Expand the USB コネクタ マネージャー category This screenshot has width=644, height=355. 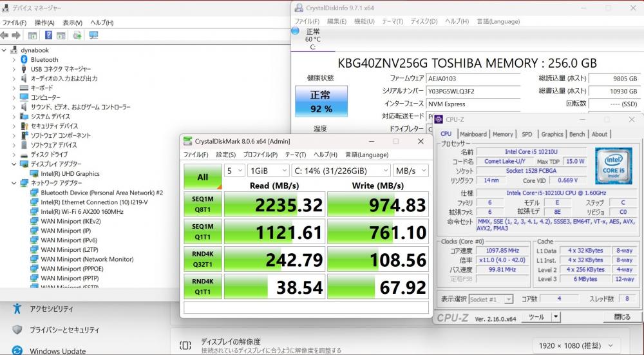point(14,69)
